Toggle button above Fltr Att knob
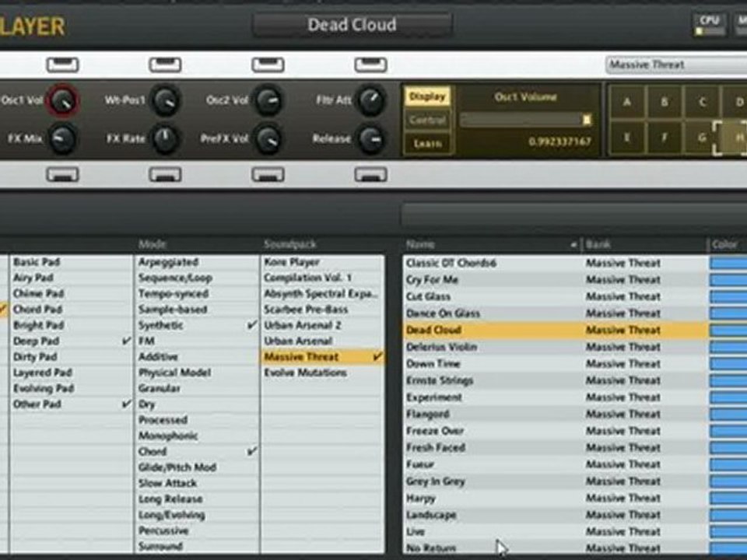 click(371, 65)
